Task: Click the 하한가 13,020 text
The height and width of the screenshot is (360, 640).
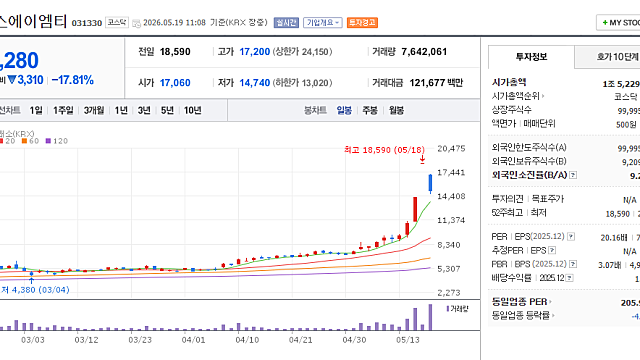Action: (x=302, y=83)
